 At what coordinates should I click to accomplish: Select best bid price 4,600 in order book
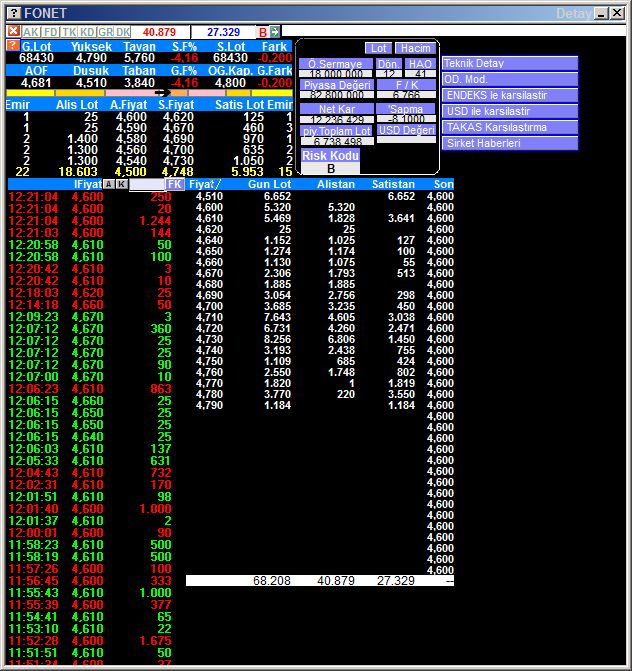(131, 117)
